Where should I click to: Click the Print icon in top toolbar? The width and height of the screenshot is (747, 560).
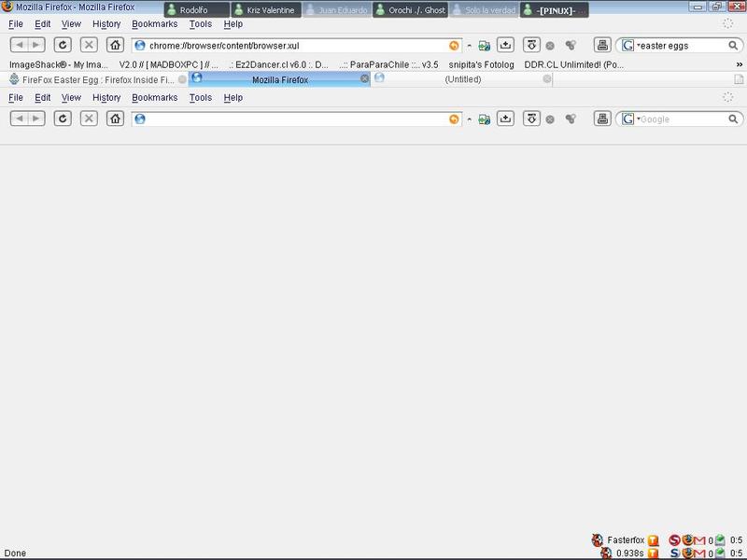coord(603,45)
